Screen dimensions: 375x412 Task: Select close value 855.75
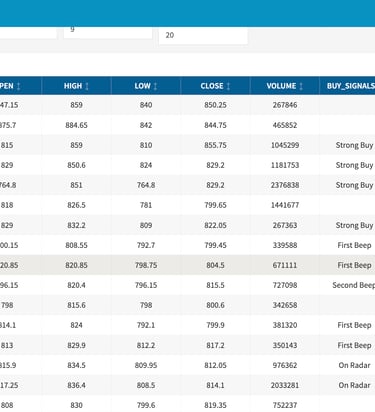[215, 145]
